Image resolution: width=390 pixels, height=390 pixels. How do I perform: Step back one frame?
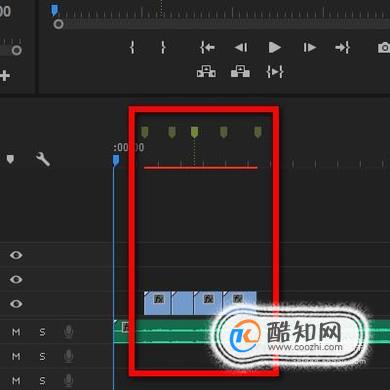(x=241, y=47)
